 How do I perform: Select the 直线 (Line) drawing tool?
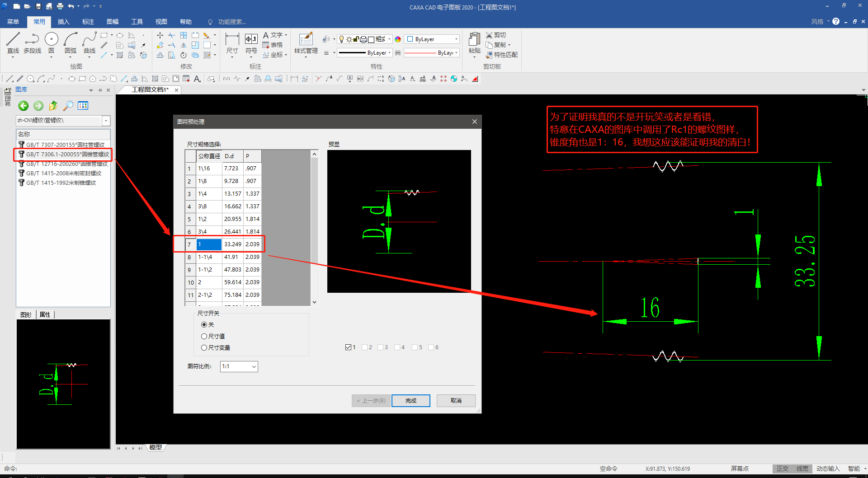tap(13, 43)
